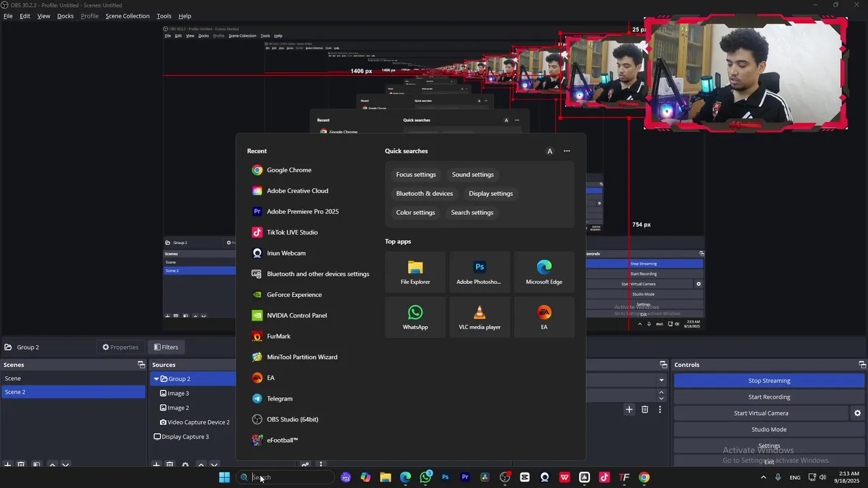
Task: Click Remove Scene trash icon in Scenes dock
Action: click(21, 465)
